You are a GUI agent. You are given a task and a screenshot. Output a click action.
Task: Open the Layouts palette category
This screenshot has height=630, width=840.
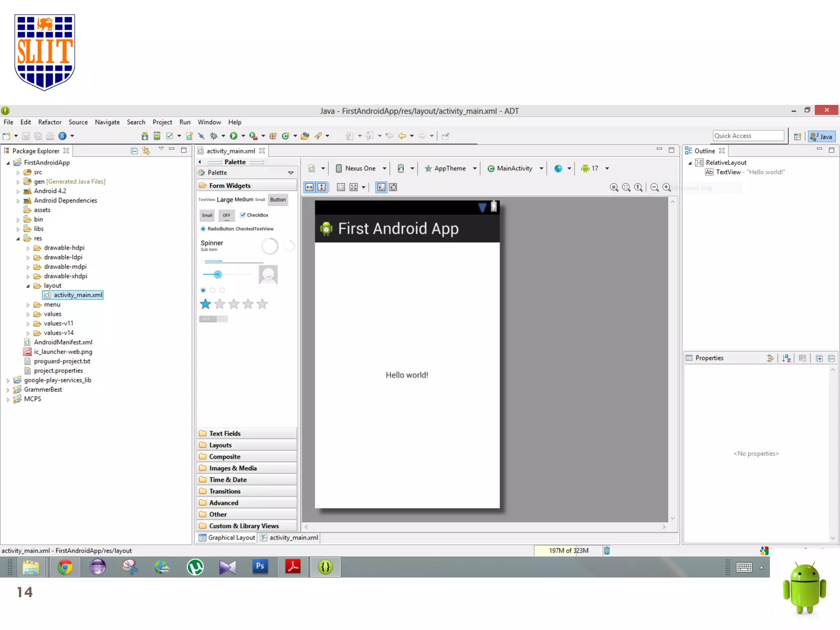point(220,445)
